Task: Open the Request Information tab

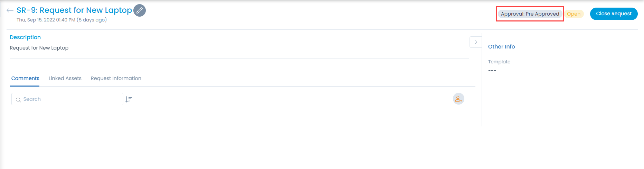Action: click(116, 78)
